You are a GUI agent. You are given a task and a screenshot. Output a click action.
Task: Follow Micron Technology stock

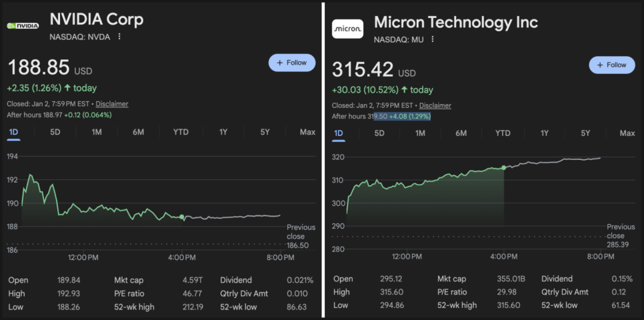coord(611,65)
